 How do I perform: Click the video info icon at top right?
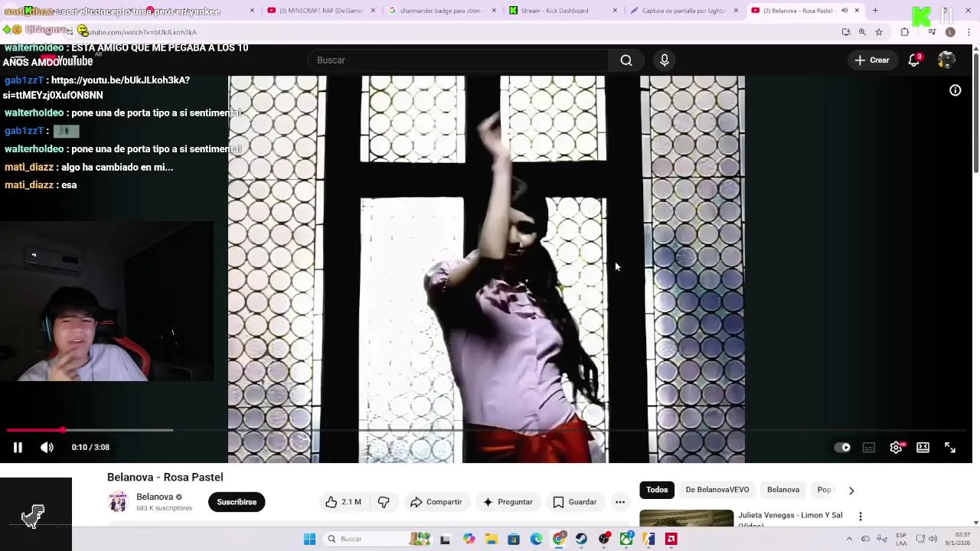[955, 90]
